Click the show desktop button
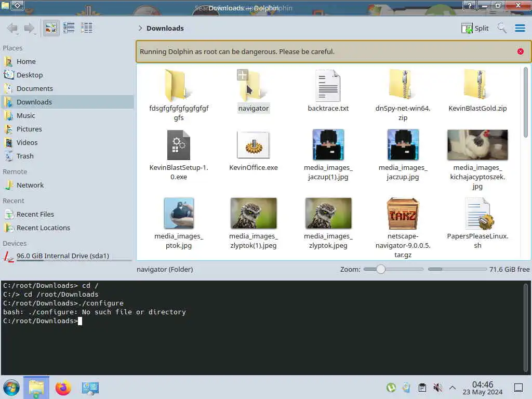Screen dimensions: 532x399 [x=518, y=388]
